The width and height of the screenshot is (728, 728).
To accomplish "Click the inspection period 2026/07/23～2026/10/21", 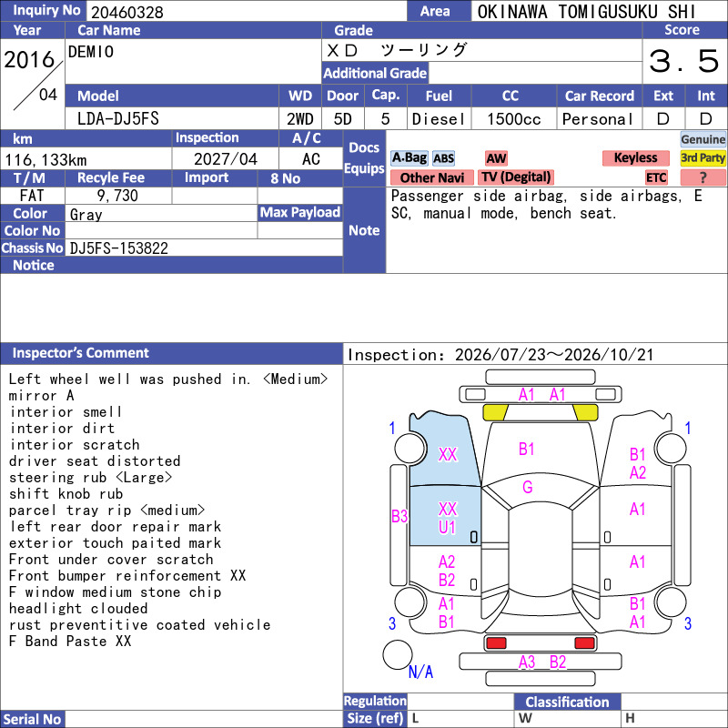I will 554,355.
